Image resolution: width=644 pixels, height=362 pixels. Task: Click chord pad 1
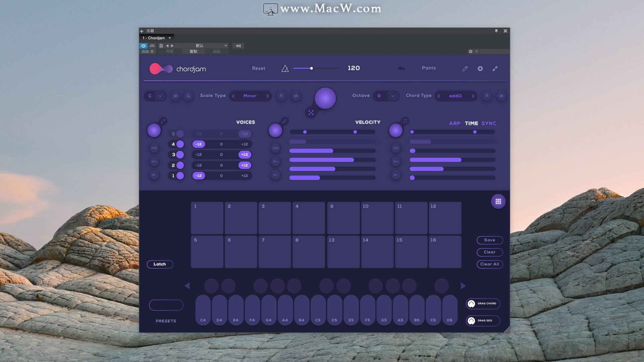(x=207, y=218)
